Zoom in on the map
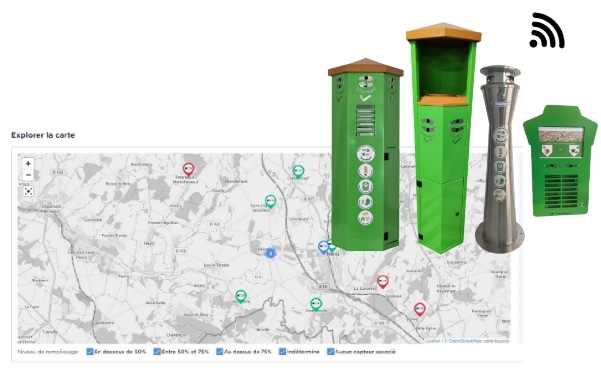This screenshot has width=601, height=371. pos(28,164)
